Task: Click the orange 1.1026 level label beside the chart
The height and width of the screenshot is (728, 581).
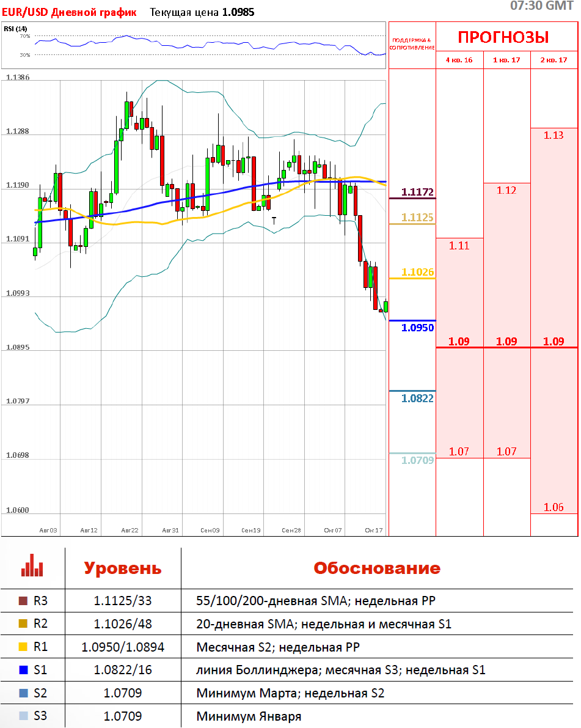Action: (417, 272)
